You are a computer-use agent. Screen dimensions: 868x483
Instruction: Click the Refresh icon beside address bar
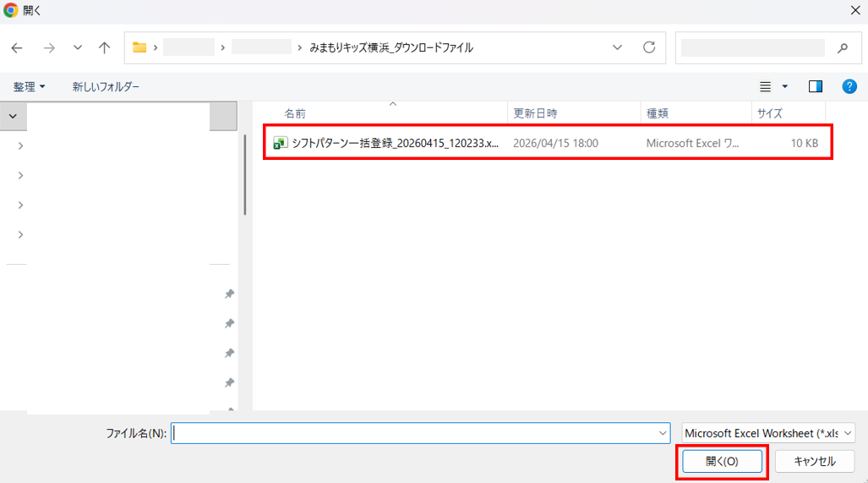tap(649, 47)
